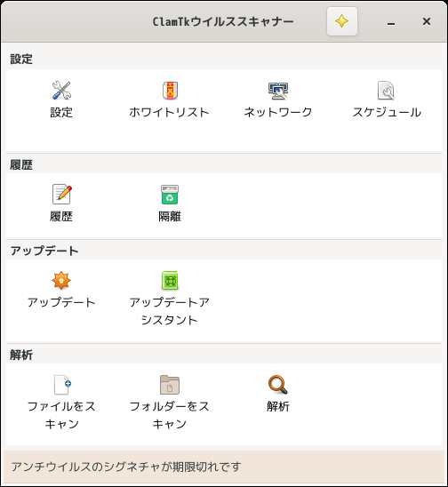Open the アップデートアシスタント green book icon
The width and height of the screenshot is (448, 487).
[x=170, y=280]
